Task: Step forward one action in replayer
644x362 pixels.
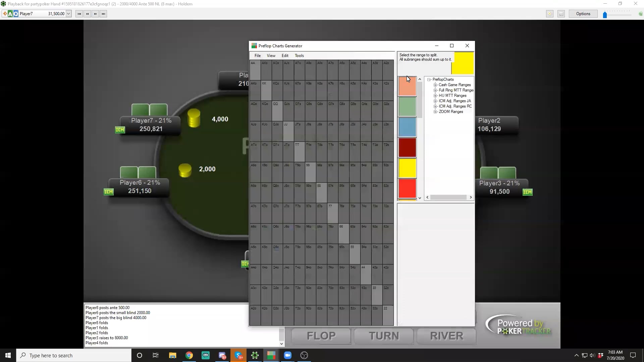Action: [95, 14]
